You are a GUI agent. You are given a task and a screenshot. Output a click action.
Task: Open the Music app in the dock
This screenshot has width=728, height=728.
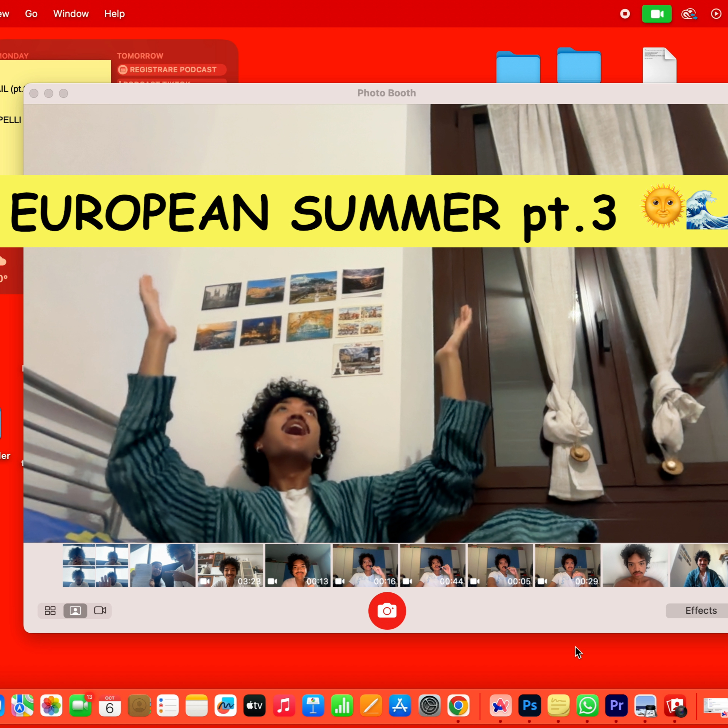pos(284,705)
